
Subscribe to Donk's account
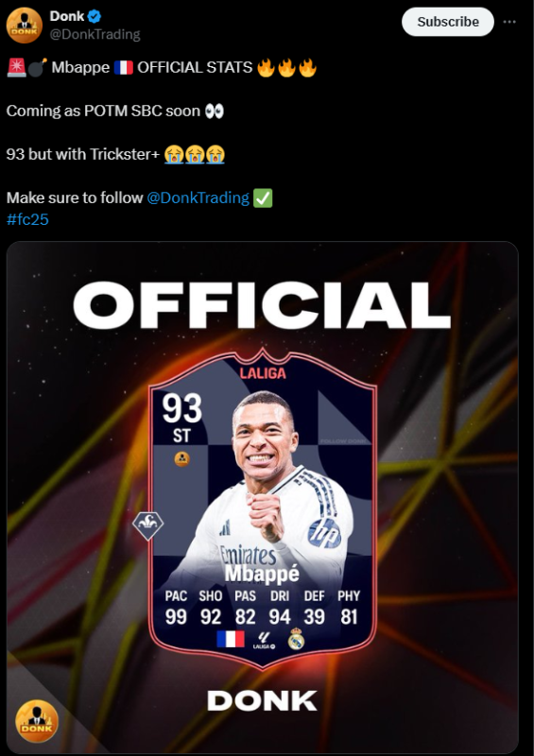click(x=448, y=22)
